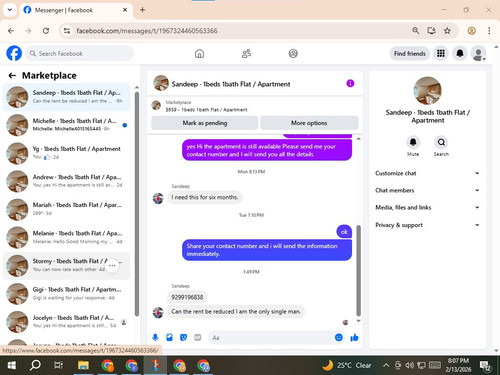This screenshot has height=375, width=500.
Task: Open Chrome profile avatar icon
Action: [471, 31]
